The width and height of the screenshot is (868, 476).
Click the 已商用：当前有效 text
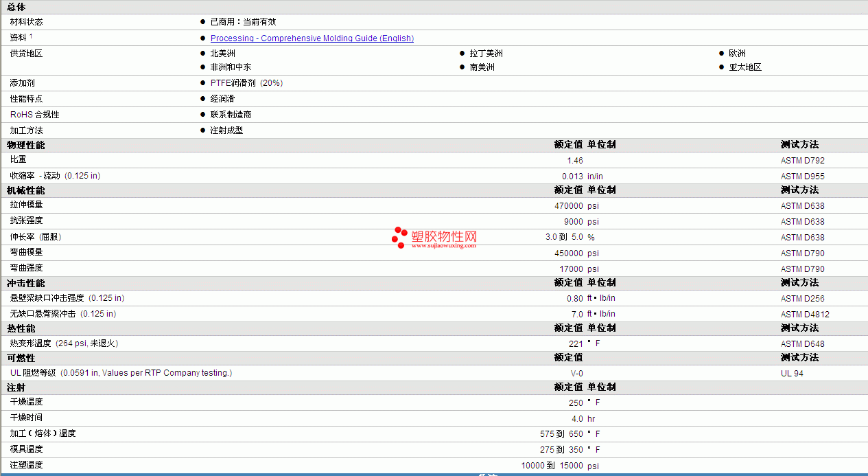[x=244, y=22]
